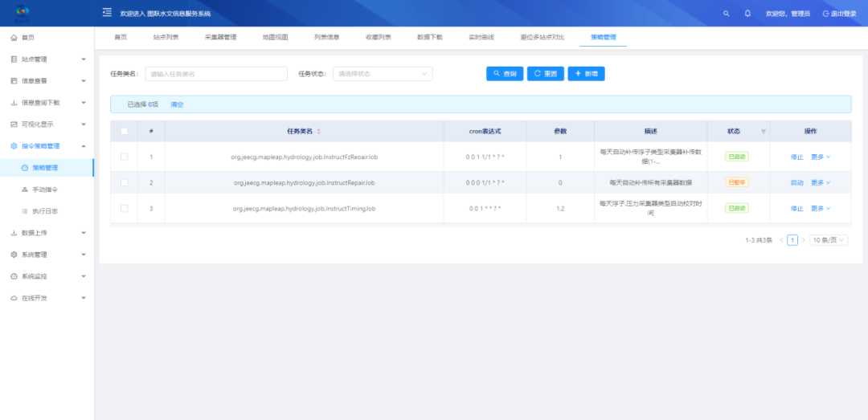This screenshot has height=420, width=868.
Task: Switch to the 站点列表 tab
Action: click(x=166, y=38)
